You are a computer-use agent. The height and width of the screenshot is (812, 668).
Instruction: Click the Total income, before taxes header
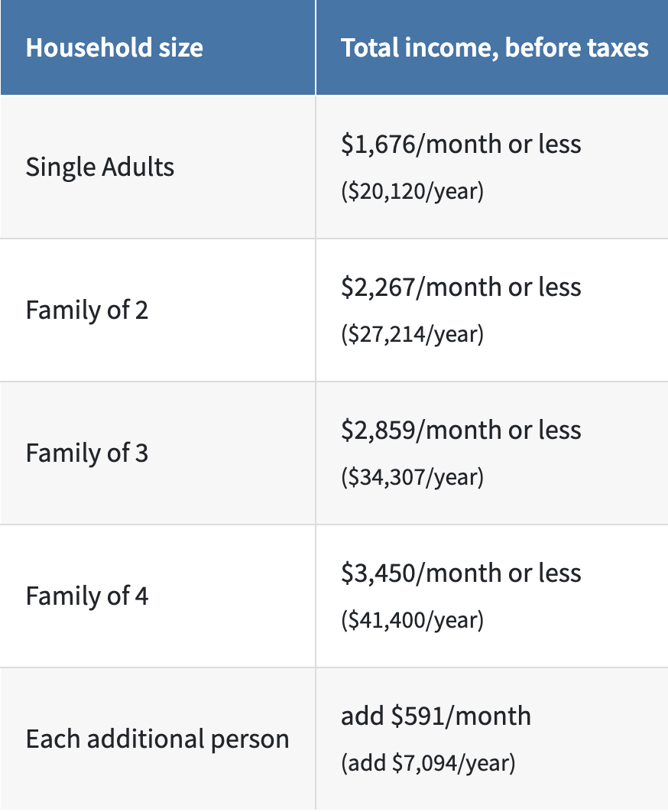495,47
